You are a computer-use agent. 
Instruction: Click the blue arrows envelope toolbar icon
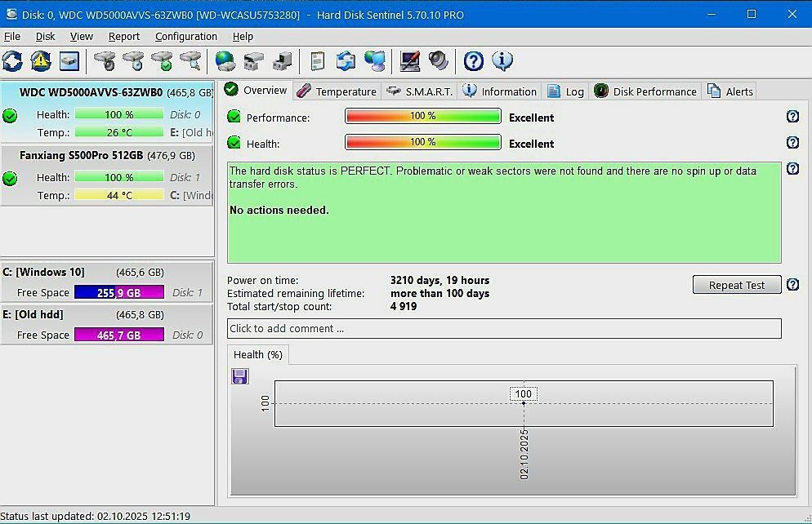click(x=346, y=61)
